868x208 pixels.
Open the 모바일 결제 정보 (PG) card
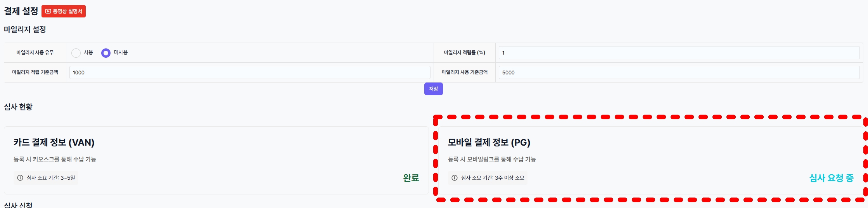click(651, 160)
